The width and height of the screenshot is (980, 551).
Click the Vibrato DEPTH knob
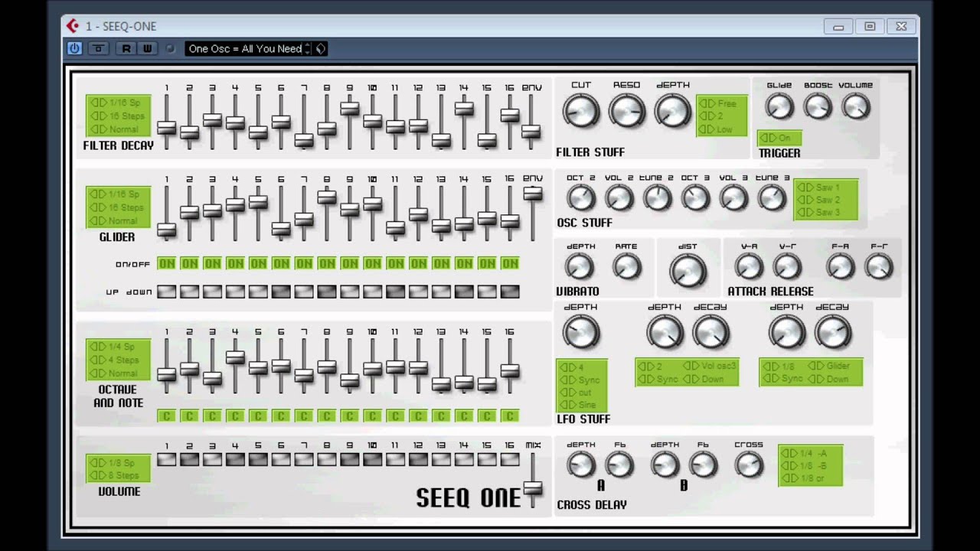[580, 266]
